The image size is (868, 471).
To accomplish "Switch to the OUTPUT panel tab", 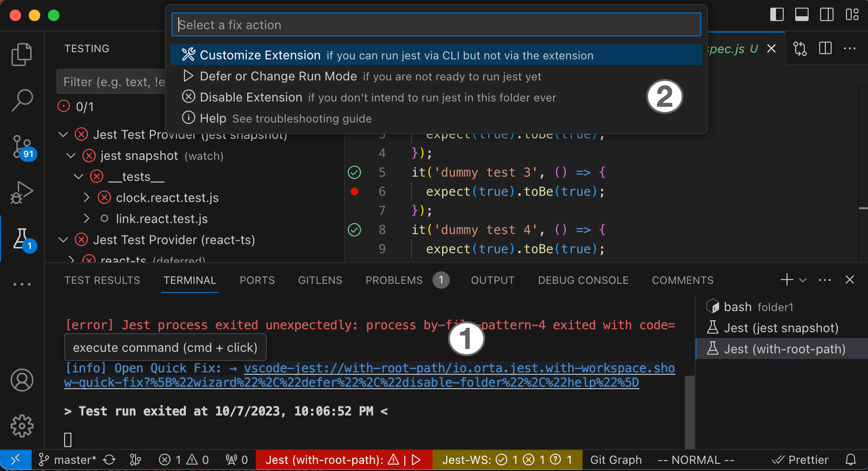I will tap(492, 280).
